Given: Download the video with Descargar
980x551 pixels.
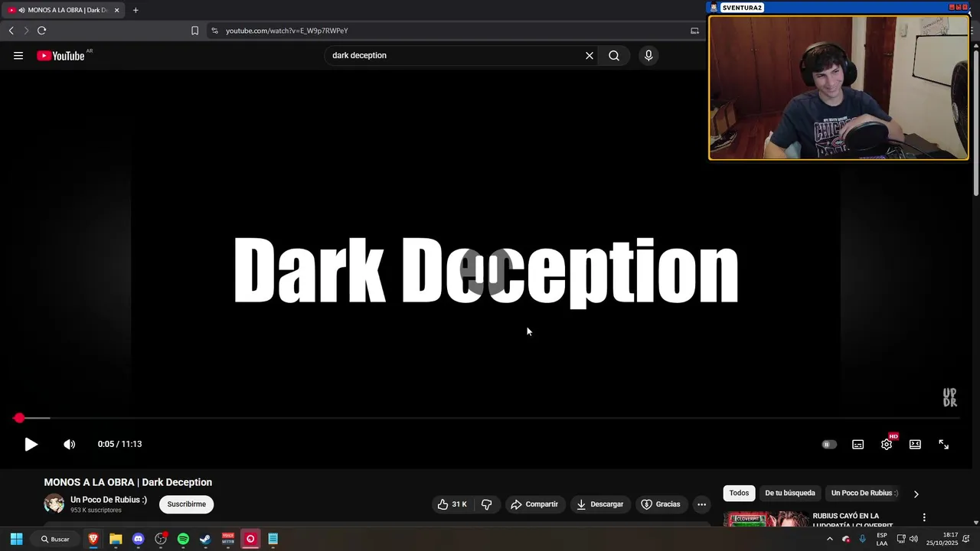Looking at the screenshot, I should pos(599,504).
